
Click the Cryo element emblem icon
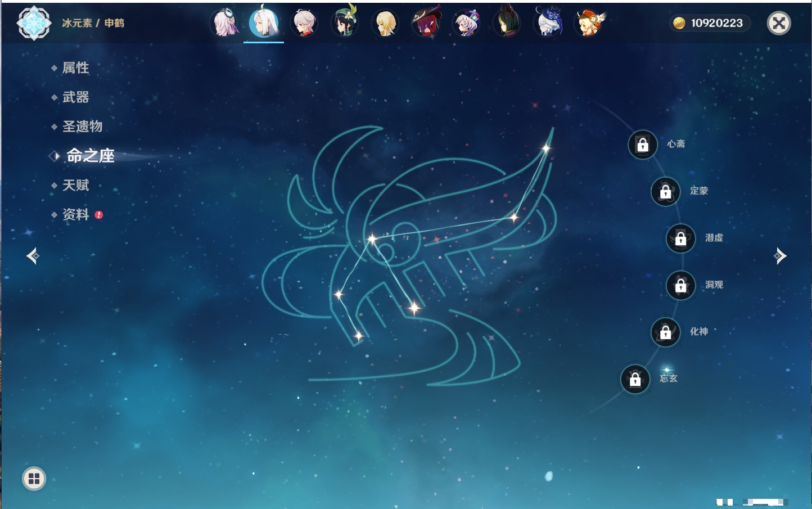34,23
